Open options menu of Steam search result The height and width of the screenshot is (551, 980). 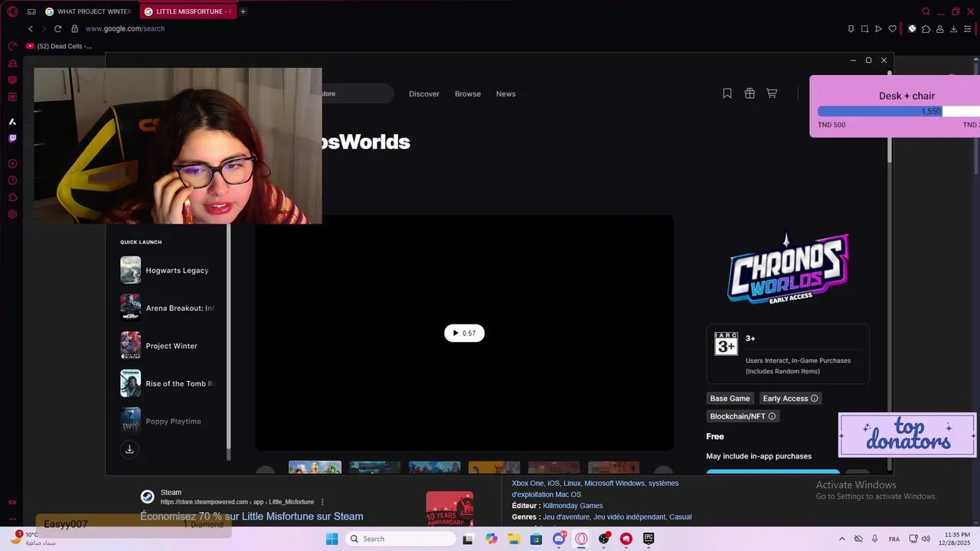click(322, 502)
